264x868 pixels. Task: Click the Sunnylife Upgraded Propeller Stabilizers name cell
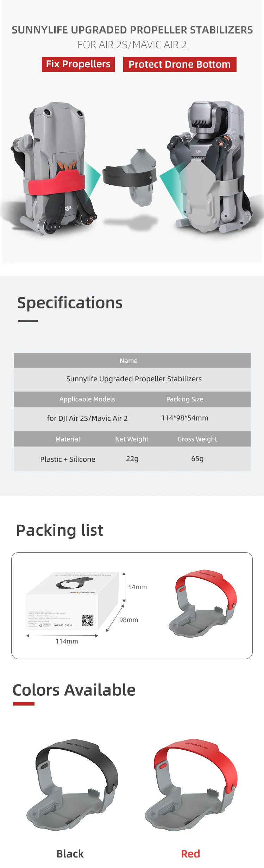134,379
